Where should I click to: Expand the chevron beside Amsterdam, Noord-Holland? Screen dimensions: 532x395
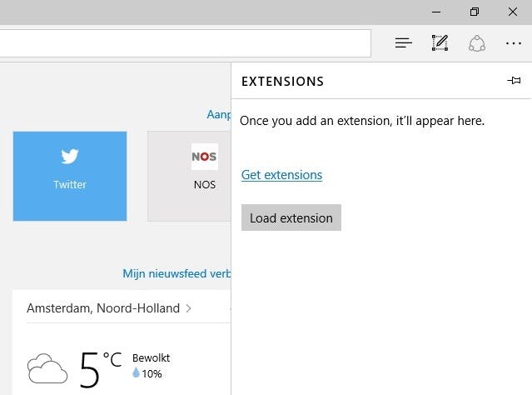coord(189,308)
